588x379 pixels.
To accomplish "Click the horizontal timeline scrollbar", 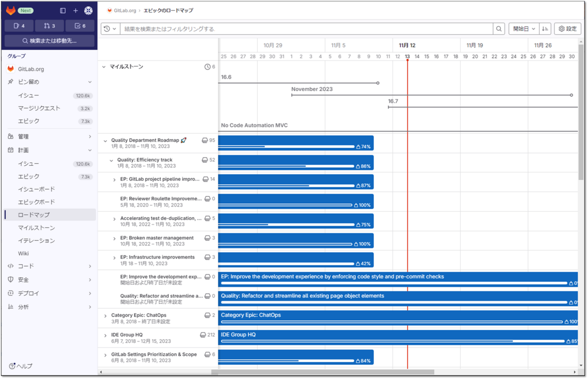I will click(x=322, y=372).
